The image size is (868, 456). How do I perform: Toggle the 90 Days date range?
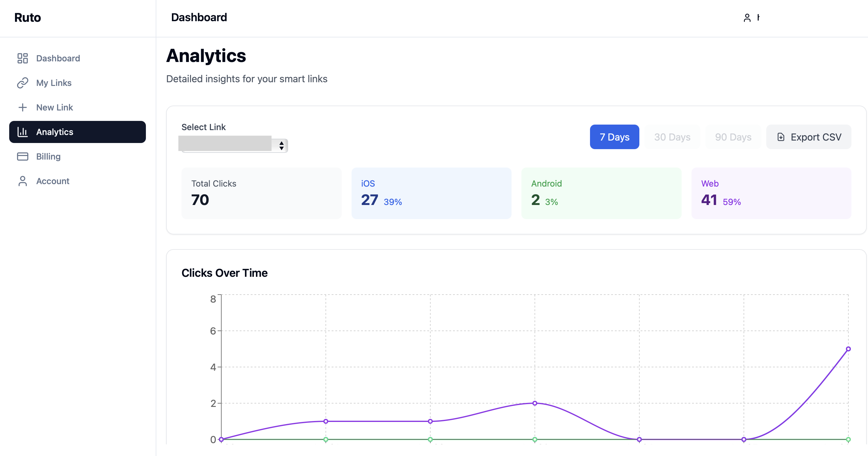pyautogui.click(x=733, y=137)
